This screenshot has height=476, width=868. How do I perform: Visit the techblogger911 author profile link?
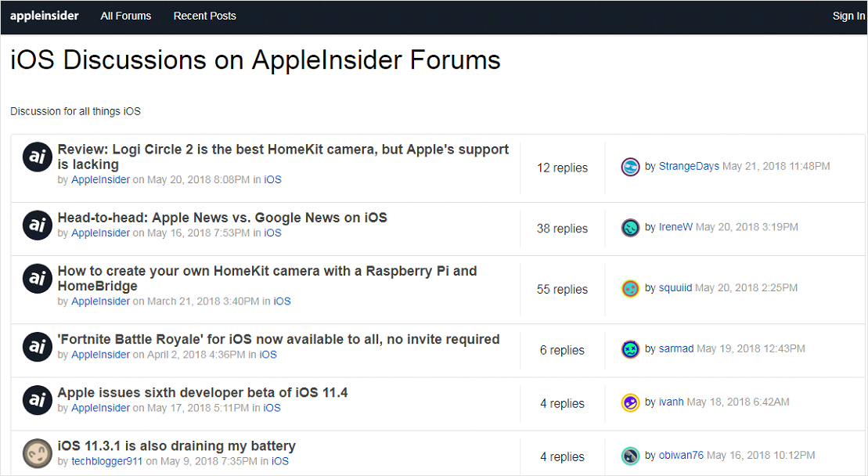click(x=106, y=461)
